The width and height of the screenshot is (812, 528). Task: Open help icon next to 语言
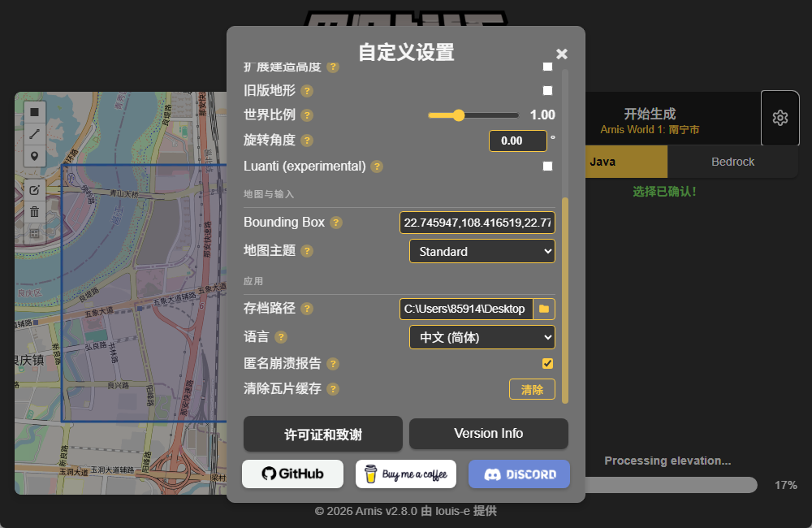pos(281,337)
